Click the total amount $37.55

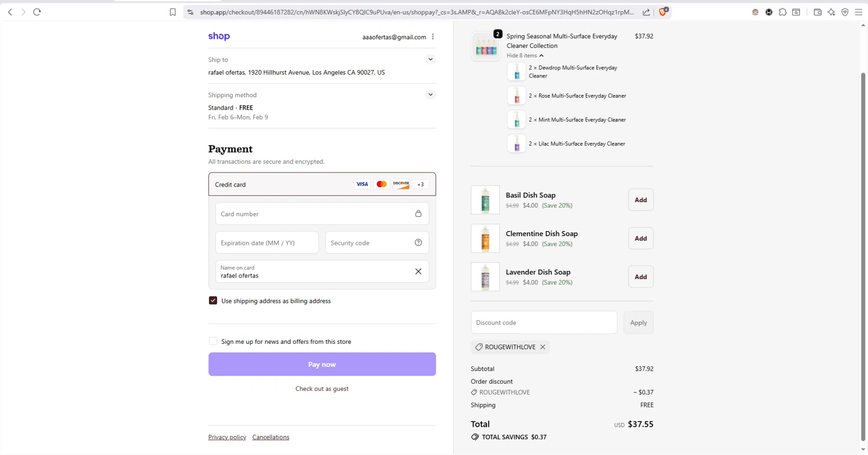[x=641, y=424]
